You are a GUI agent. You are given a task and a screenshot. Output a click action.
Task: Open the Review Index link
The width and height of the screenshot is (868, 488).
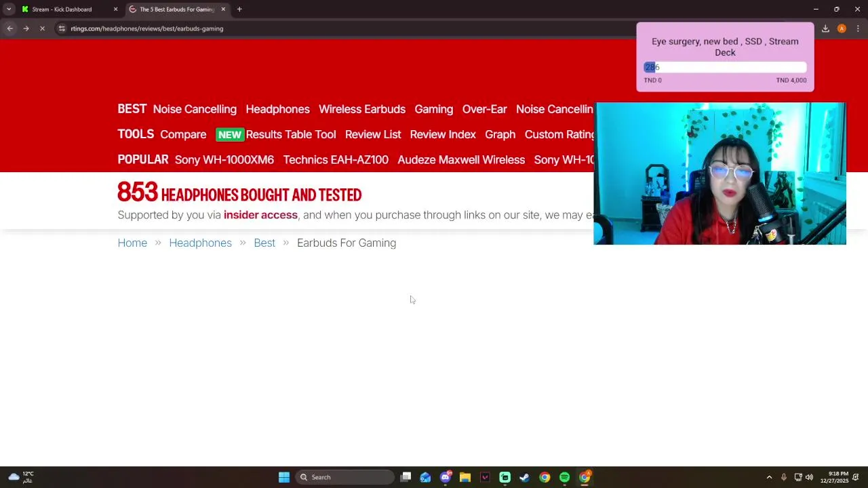(x=443, y=134)
